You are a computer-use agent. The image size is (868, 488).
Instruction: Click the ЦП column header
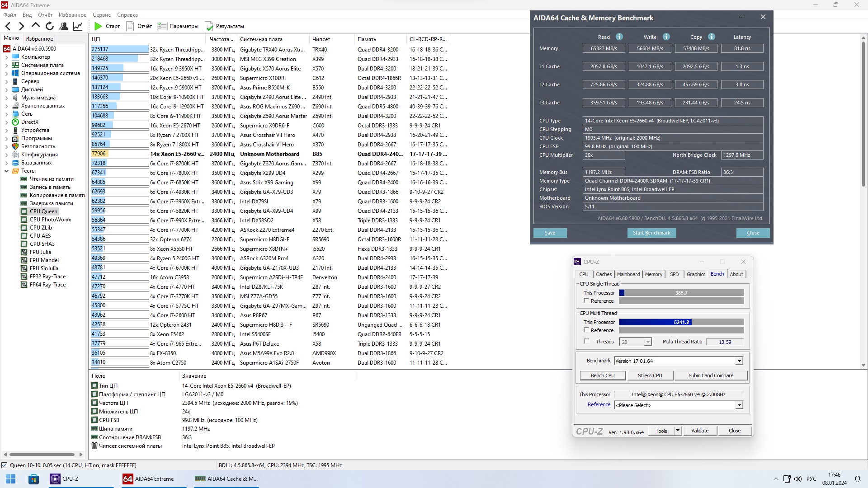[147, 39]
